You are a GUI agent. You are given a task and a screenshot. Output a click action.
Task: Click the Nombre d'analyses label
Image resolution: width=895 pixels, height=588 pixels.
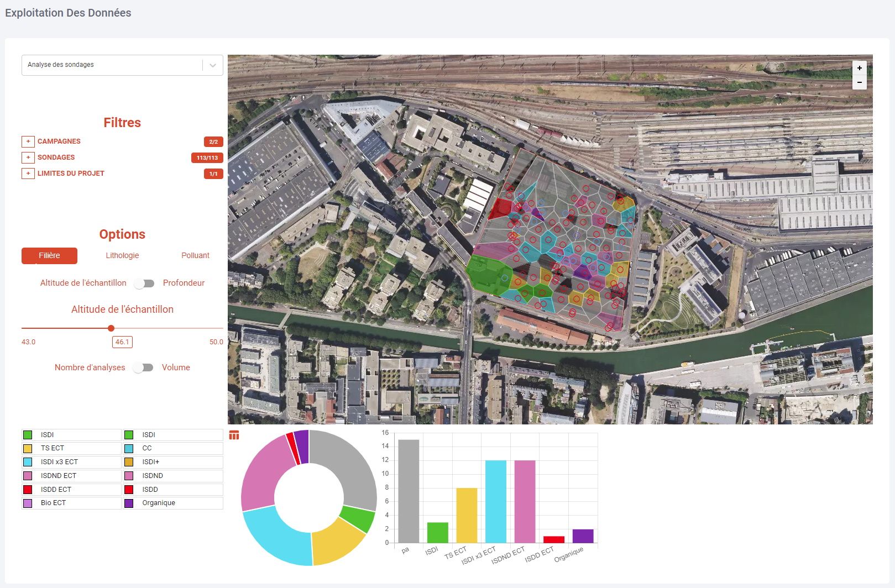90,368
